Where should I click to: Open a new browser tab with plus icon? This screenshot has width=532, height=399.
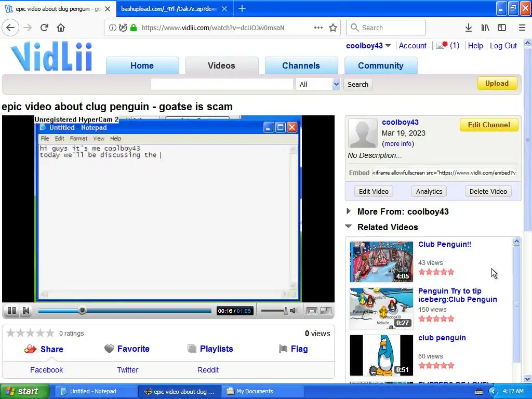pos(242,8)
